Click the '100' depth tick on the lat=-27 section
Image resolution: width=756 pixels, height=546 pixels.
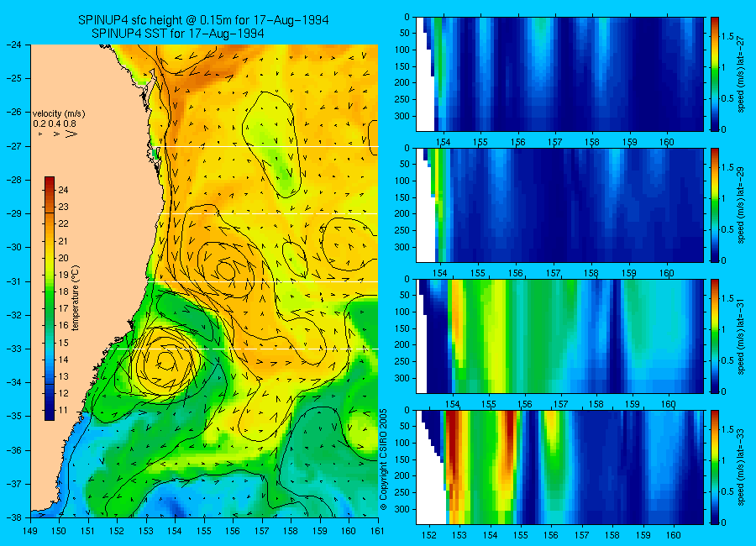402,50
